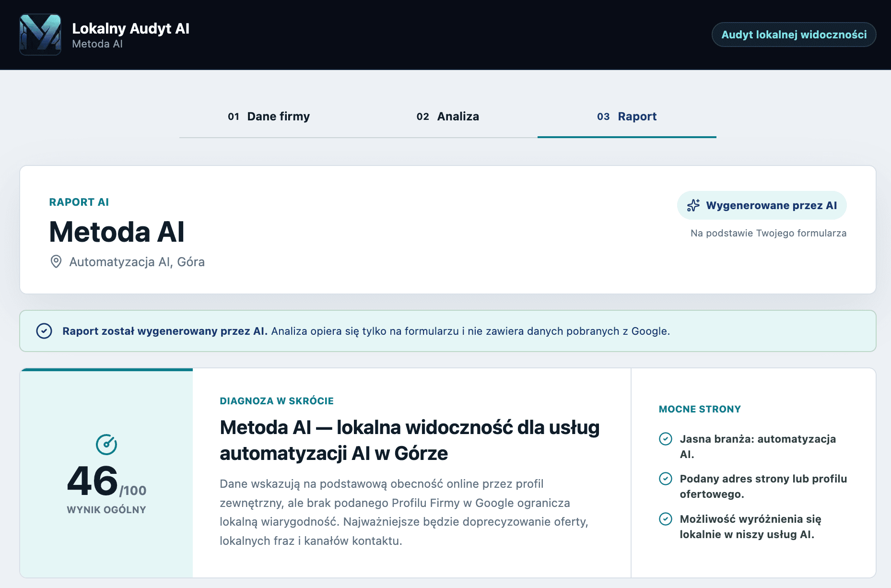Screen dimensions: 891x588
Task: Click the DIAGNOZA W SKRÓCIE label
Action: [277, 401]
